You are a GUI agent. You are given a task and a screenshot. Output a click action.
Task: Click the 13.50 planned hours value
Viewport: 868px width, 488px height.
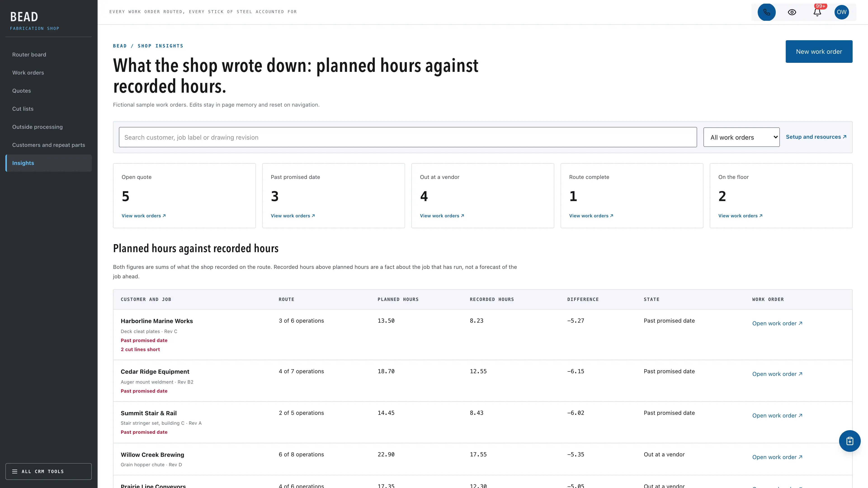386,321
